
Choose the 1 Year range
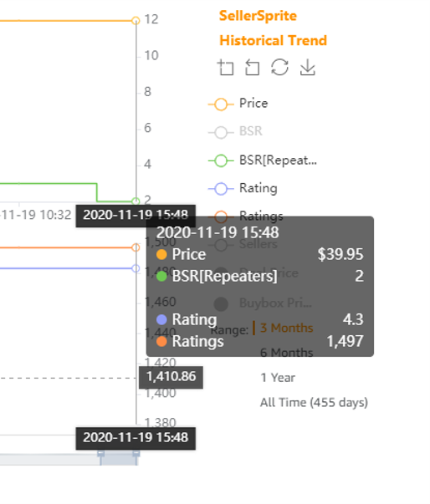[278, 378]
